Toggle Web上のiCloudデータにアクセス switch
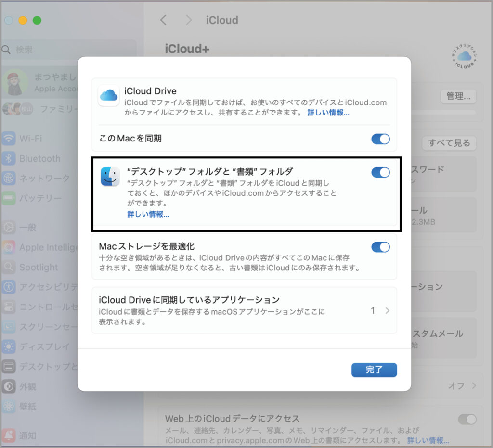The width and height of the screenshot is (493, 448). pos(467,419)
